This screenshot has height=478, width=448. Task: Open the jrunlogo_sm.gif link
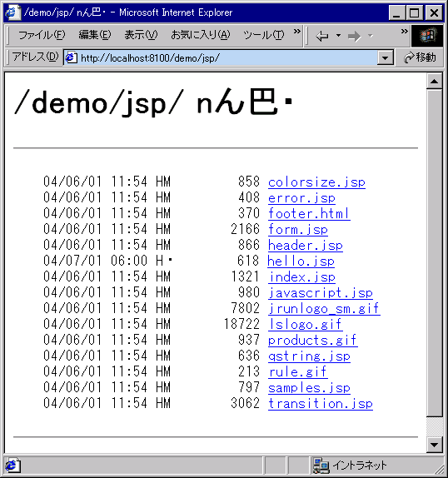coord(324,309)
